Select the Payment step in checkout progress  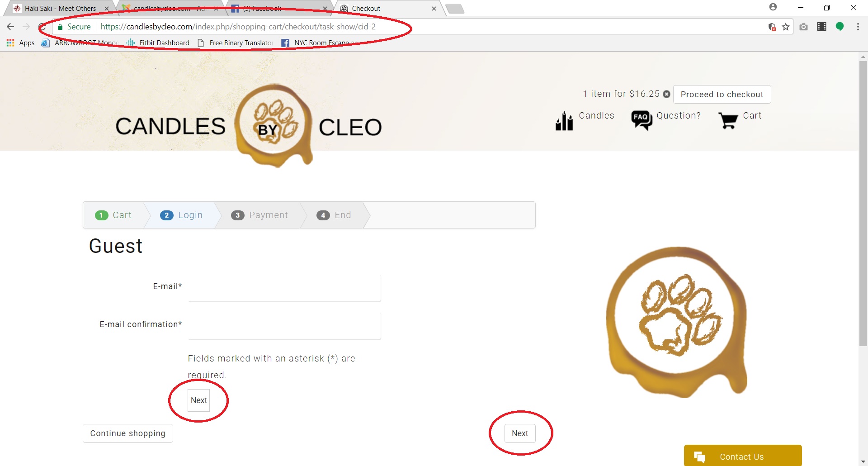click(259, 215)
